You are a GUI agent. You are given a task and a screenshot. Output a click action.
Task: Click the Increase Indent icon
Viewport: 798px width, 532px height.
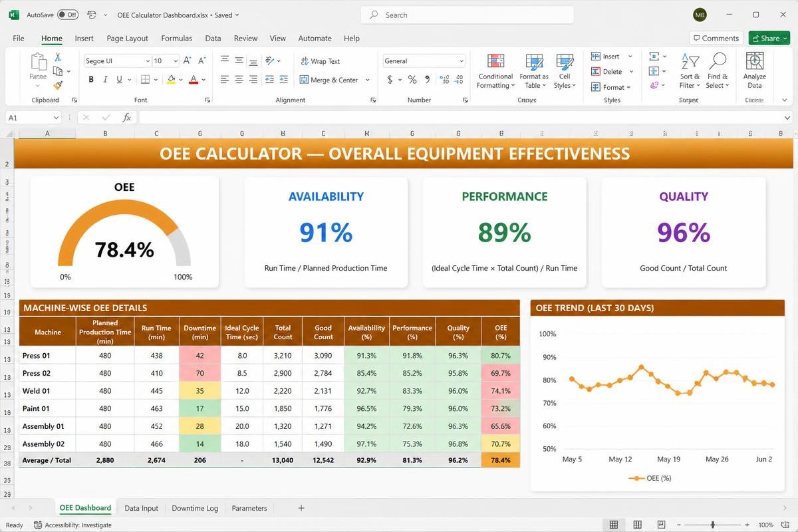tap(284, 80)
